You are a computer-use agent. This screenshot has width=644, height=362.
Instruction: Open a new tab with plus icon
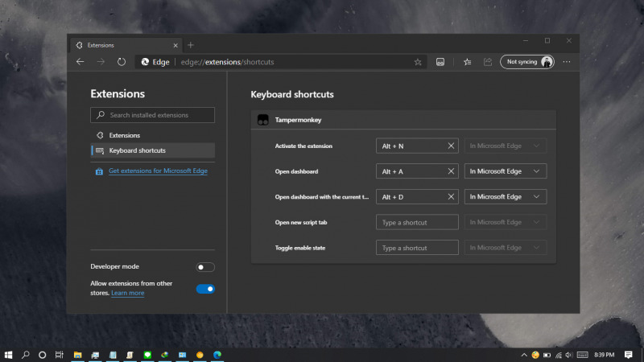pos(191,45)
